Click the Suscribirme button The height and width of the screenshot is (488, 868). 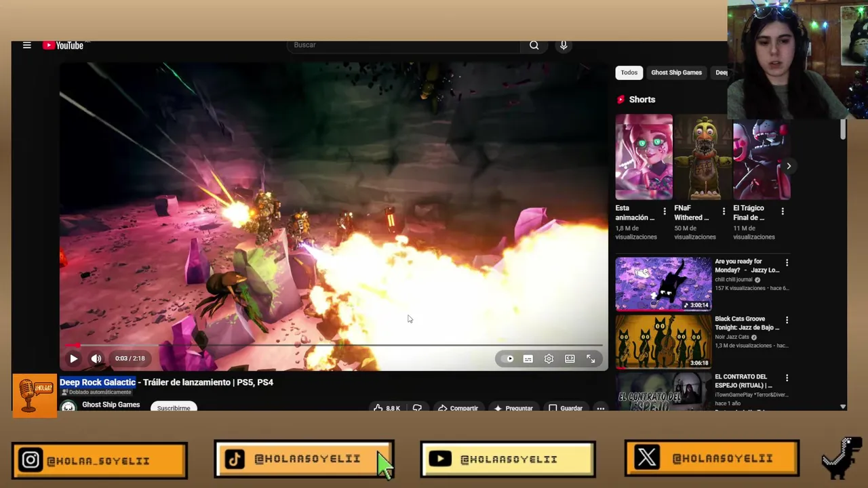coord(174,407)
